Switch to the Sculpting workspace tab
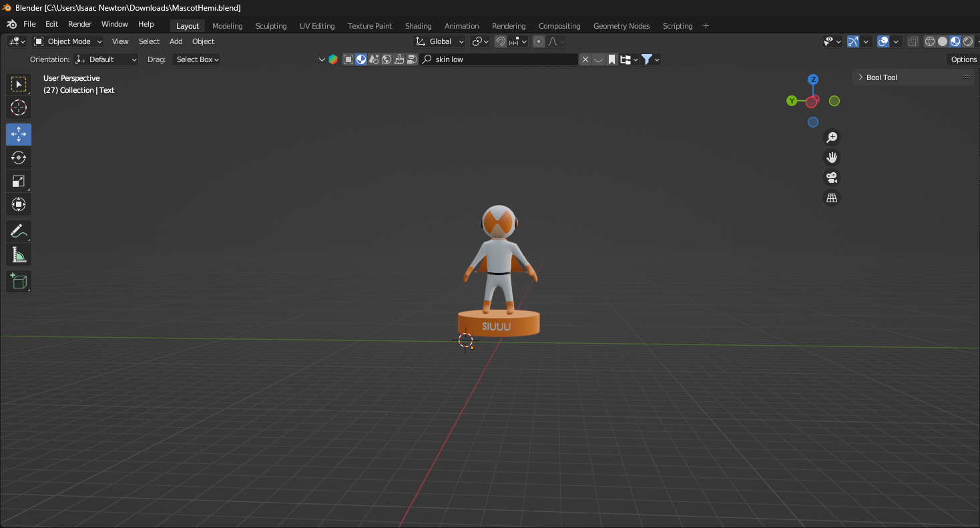This screenshot has height=528, width=980. [x=271, y=26]
